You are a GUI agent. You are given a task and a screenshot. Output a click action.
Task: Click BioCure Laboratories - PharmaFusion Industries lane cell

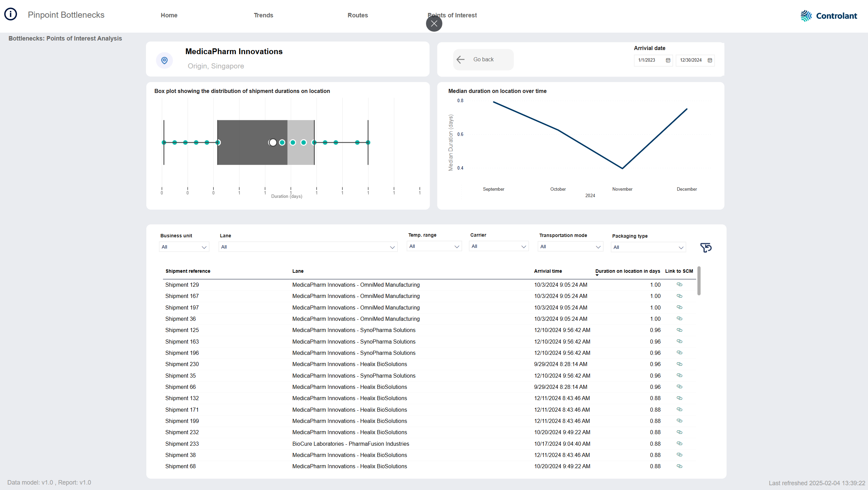coord(350,444)
